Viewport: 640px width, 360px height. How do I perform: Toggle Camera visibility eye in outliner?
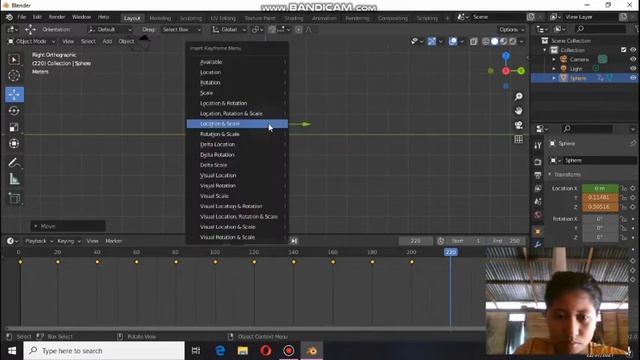tap(633, 59)
